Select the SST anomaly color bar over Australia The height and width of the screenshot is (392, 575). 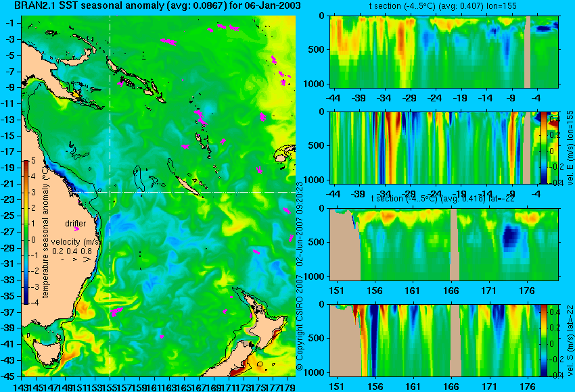26,232
